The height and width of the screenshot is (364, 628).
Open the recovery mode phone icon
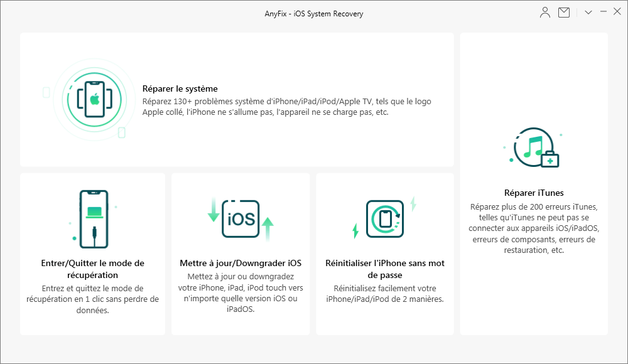pos(94,219)
